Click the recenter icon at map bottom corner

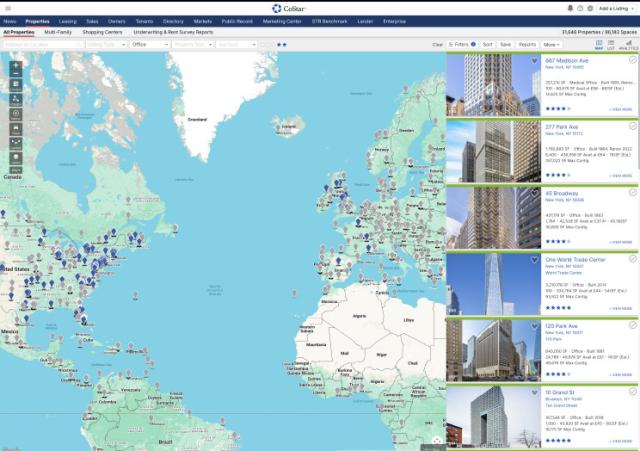point(437,441)
